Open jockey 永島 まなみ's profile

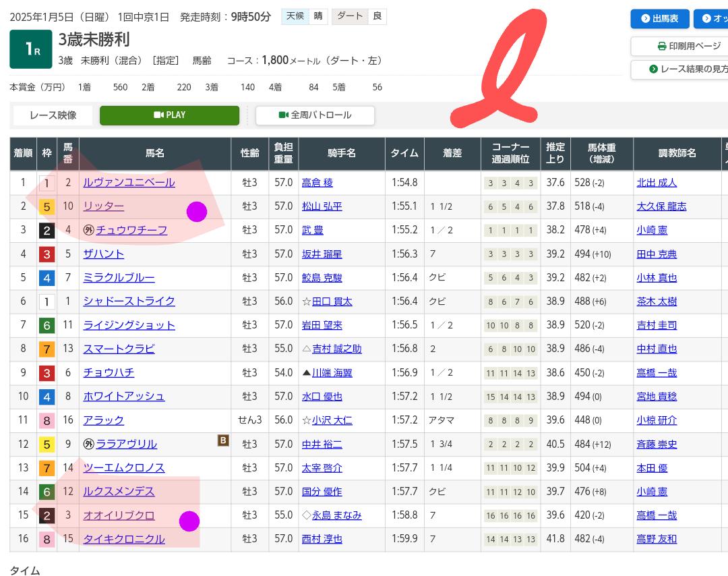(x=336, y=515)
